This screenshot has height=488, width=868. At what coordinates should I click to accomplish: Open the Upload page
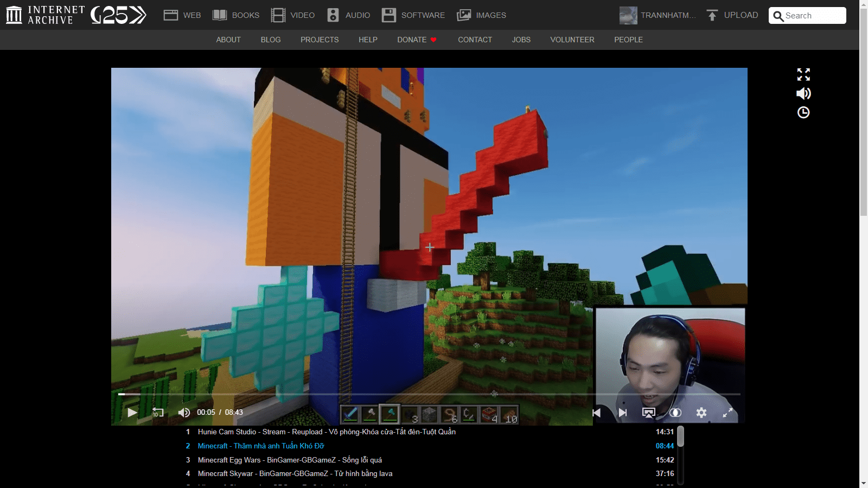click(732, 15)
